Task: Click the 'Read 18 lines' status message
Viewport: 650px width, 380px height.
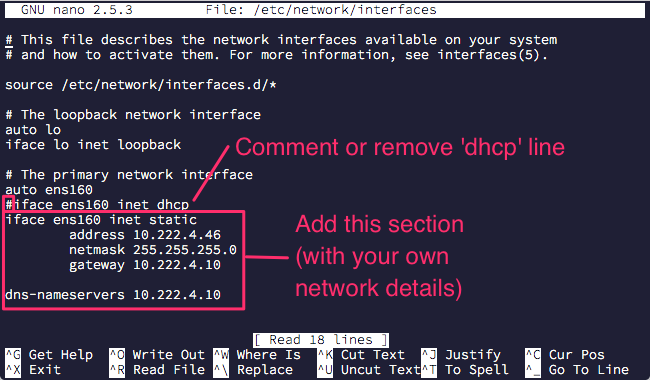Action: point(321,340)
